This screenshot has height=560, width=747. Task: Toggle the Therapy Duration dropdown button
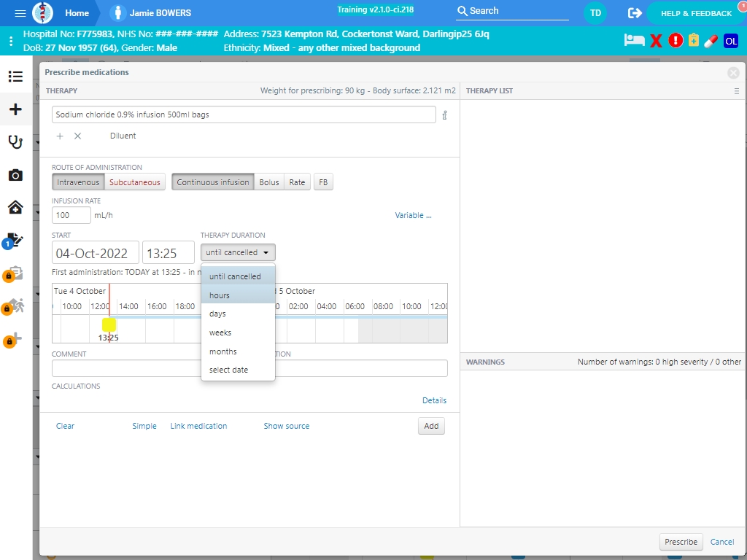(x=238, y=252)
